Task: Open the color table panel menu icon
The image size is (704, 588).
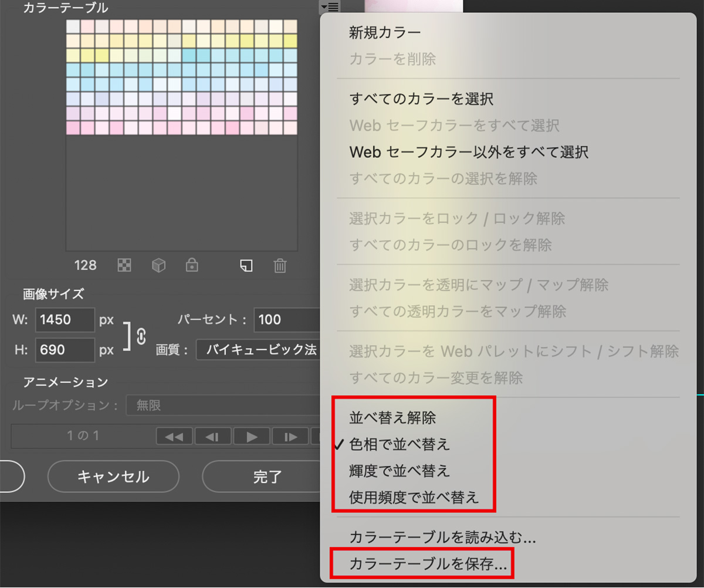Action: pyautogui.click(x=330, y=7)
